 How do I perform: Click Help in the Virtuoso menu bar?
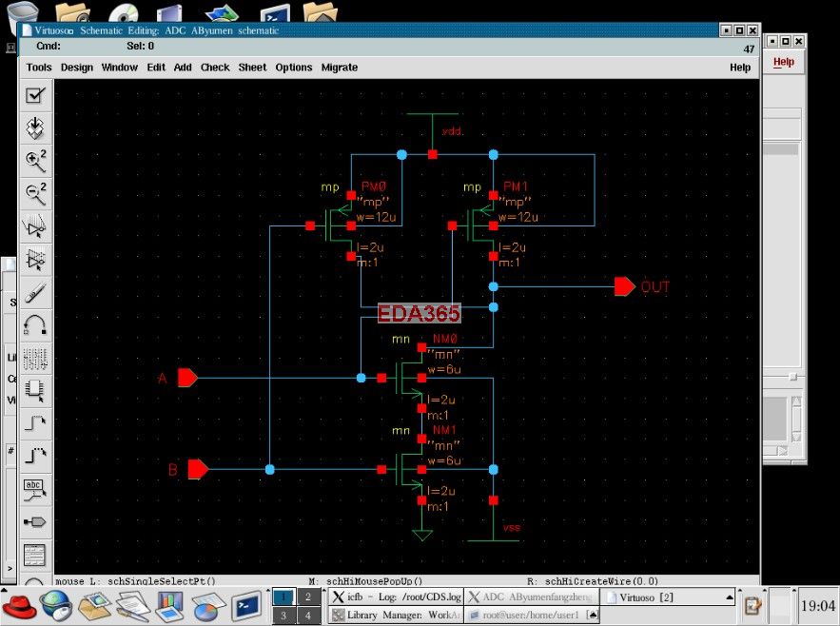[x=740, y=68]
